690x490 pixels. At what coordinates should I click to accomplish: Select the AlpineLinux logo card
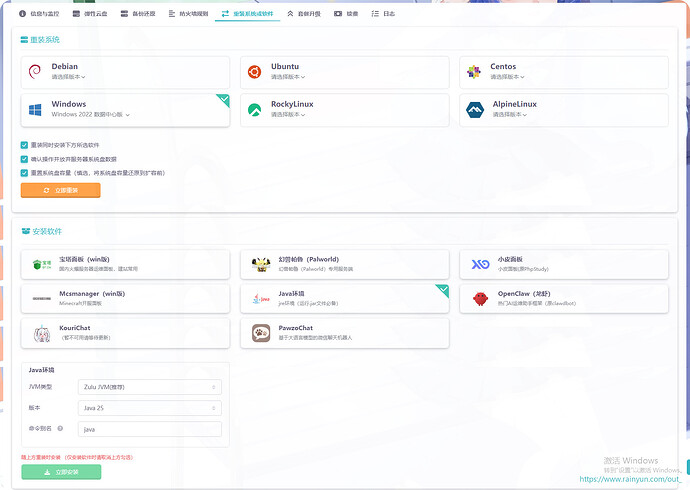coord(564,110)
